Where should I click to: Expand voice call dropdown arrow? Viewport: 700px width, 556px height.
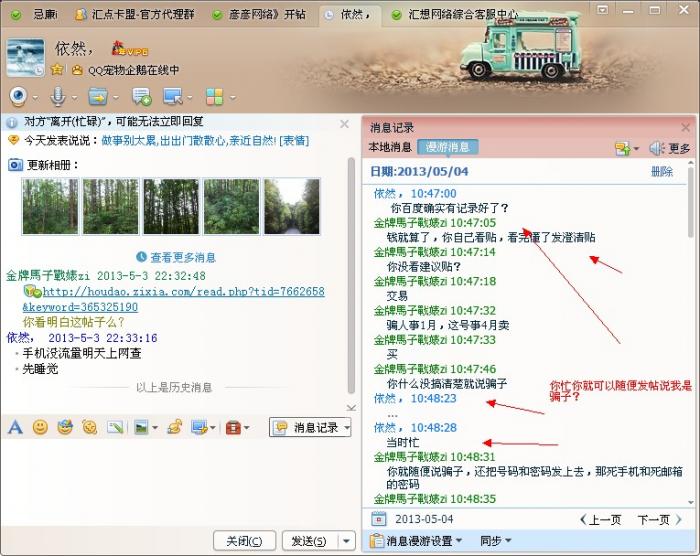74,97
